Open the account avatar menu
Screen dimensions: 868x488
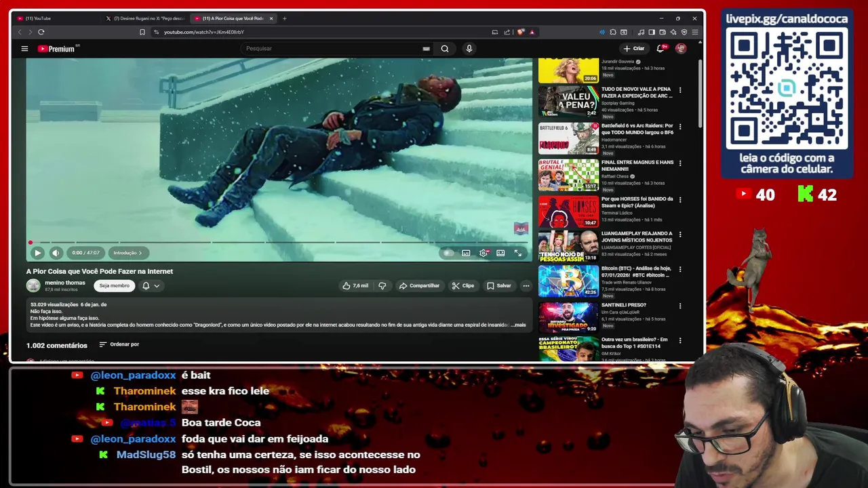pyautogui.click(x=681, y=48)
